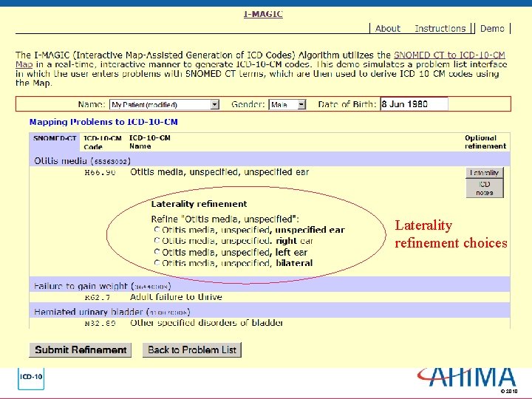The width and height of the screenshot is (532, 399).
Task: Click the Herniated urinary bladder row
Action: [x=270, y=312]
